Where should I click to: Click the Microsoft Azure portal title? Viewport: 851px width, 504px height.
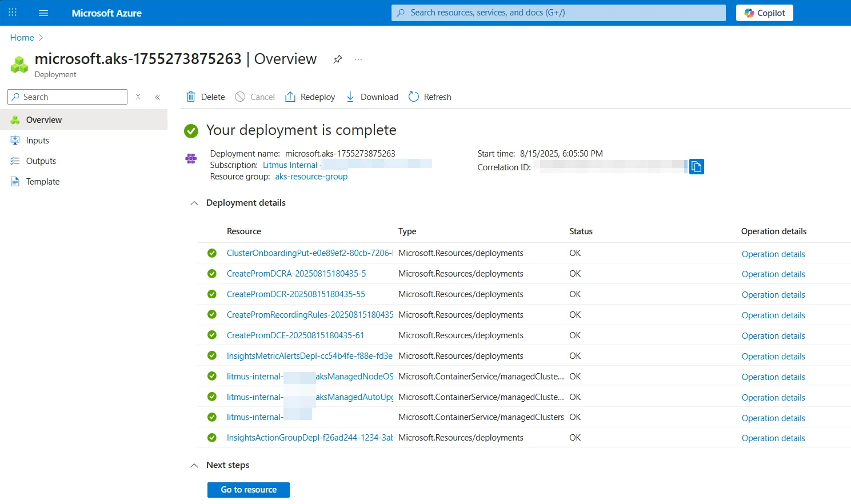coord(107,13)
